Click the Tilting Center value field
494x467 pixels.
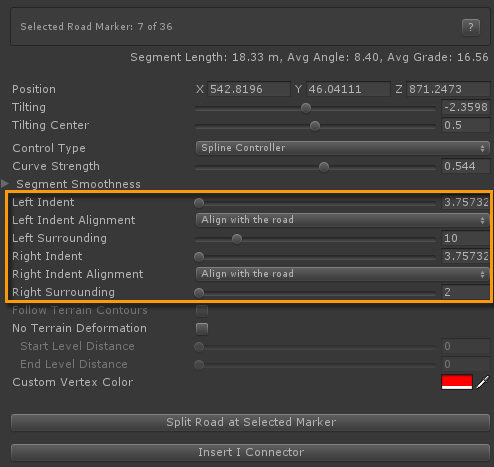click(466, 125)
